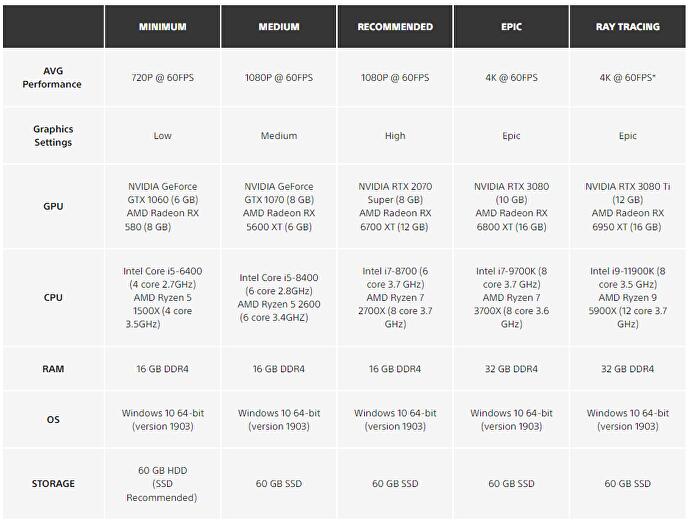Select the GPU row label
The height and width of the screenshot is (526, 690).
coord(53,207)
